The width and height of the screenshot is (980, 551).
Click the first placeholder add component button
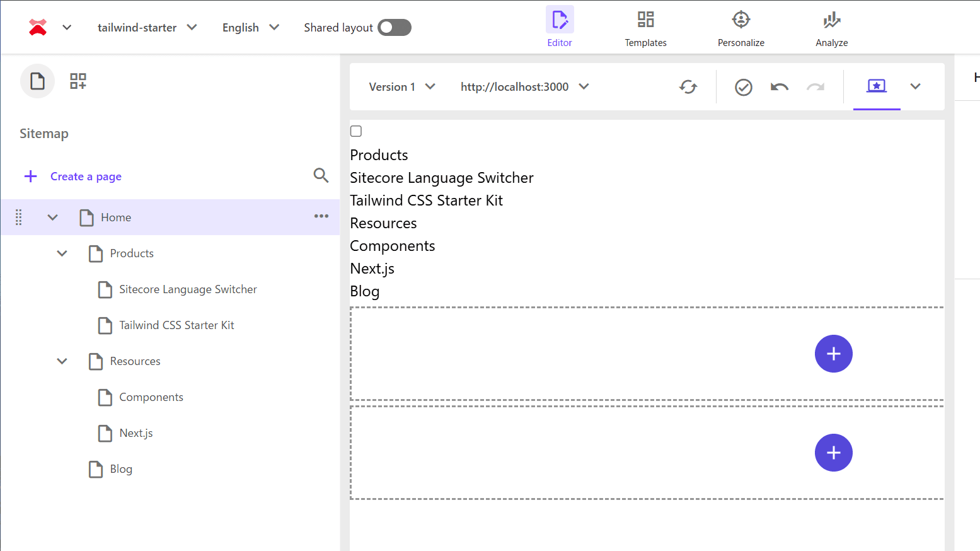(x=833, y=354)
